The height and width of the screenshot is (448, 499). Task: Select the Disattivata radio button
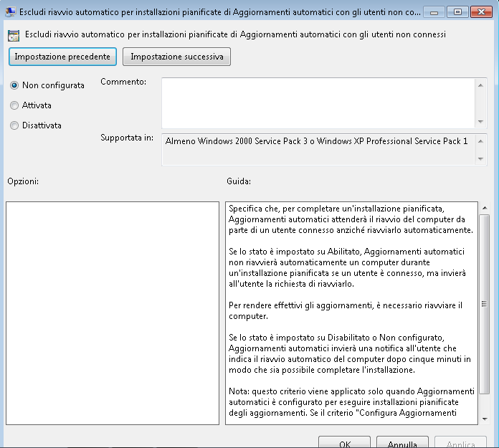[14, 125]
